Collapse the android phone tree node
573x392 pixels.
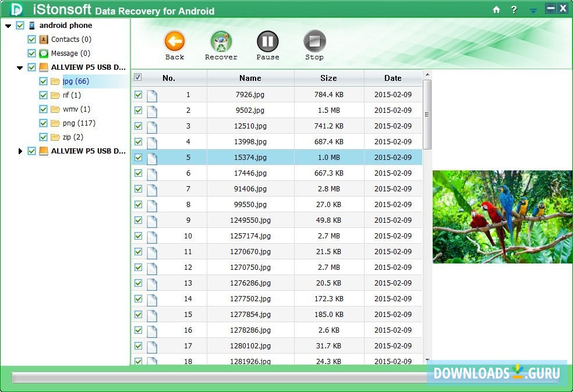(x=8, y=25)
